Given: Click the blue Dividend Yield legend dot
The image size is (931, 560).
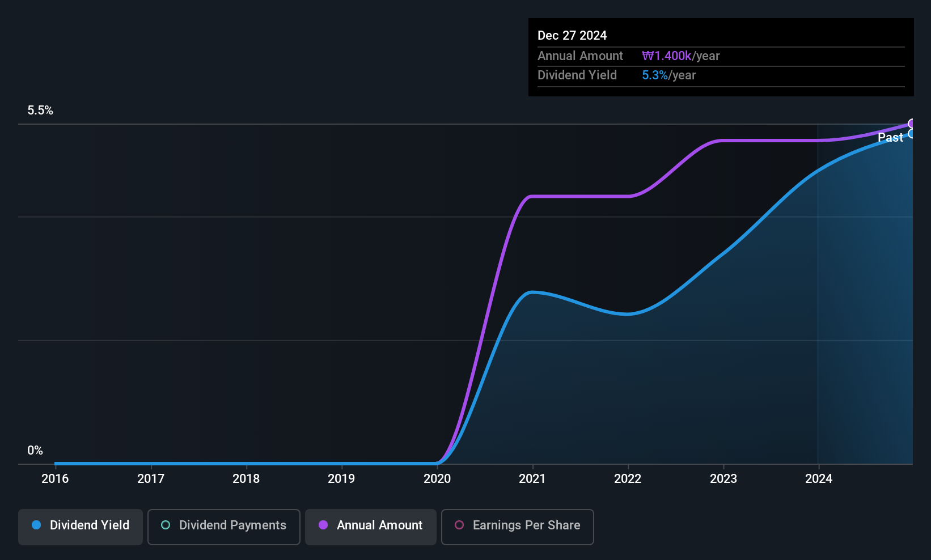Looking at the screenshot, I should [x=36, y=525].
